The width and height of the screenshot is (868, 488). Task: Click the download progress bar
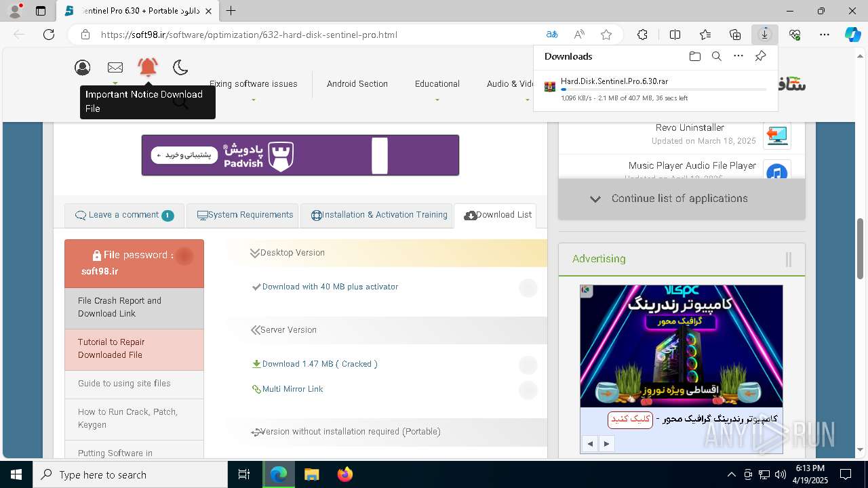pyautogui.click(x=664, y=89)
